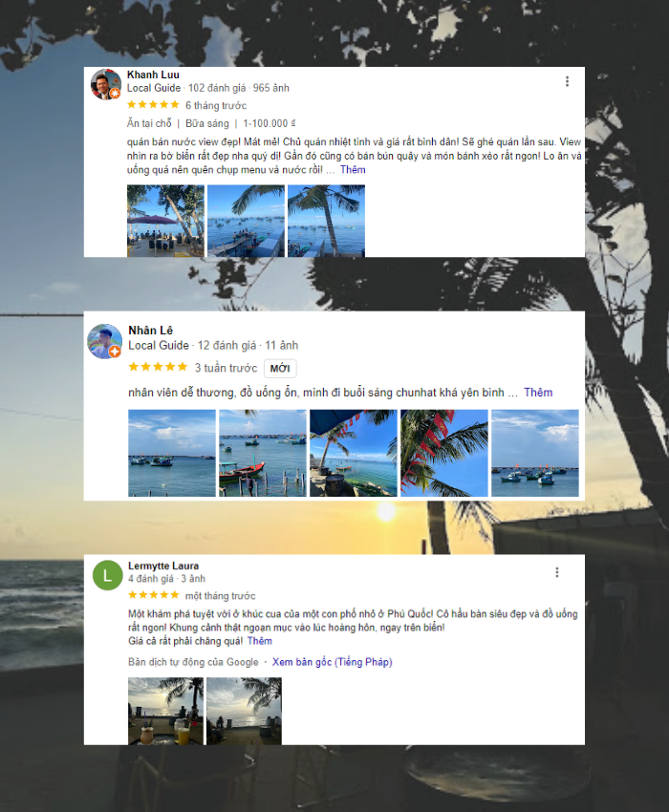
Task: Click Khanh Luu's profile avatar
Action: click(x=106, y=83)
